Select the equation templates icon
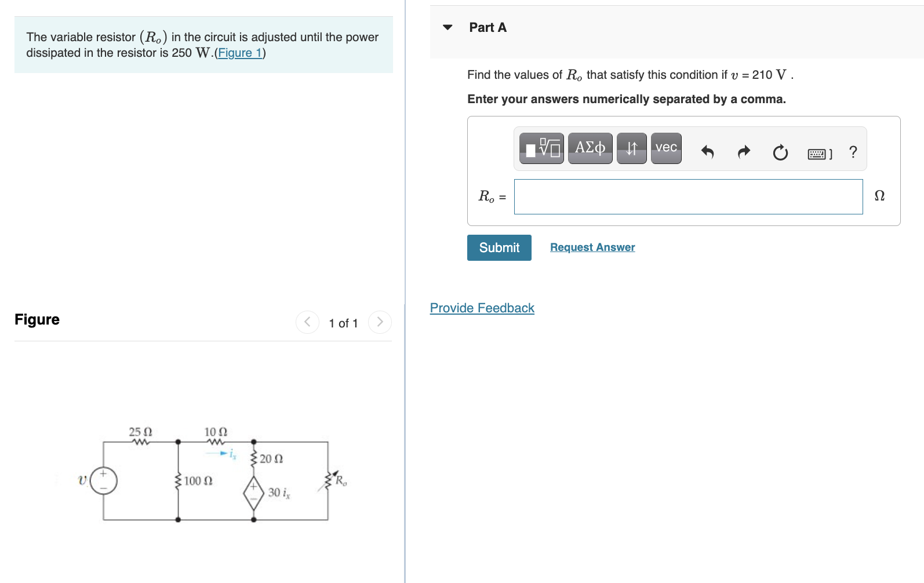 [541, 148]
